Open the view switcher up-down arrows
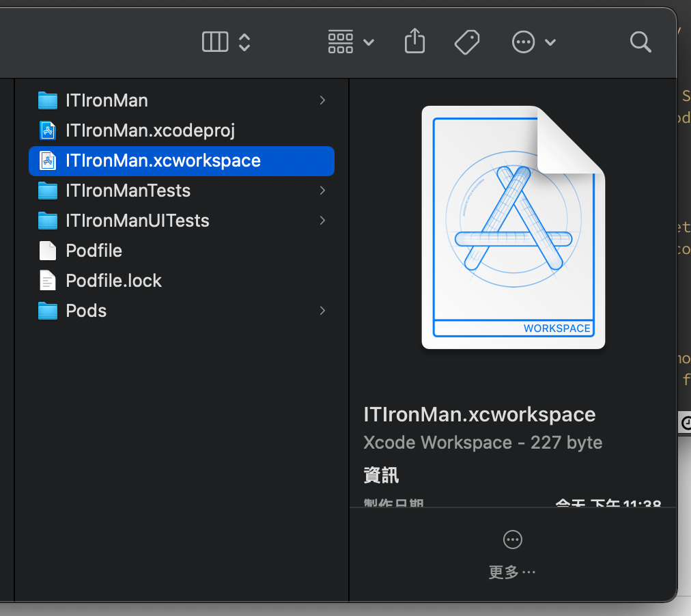The width and height of the screenshot is (691, 616). click(244, 42)
